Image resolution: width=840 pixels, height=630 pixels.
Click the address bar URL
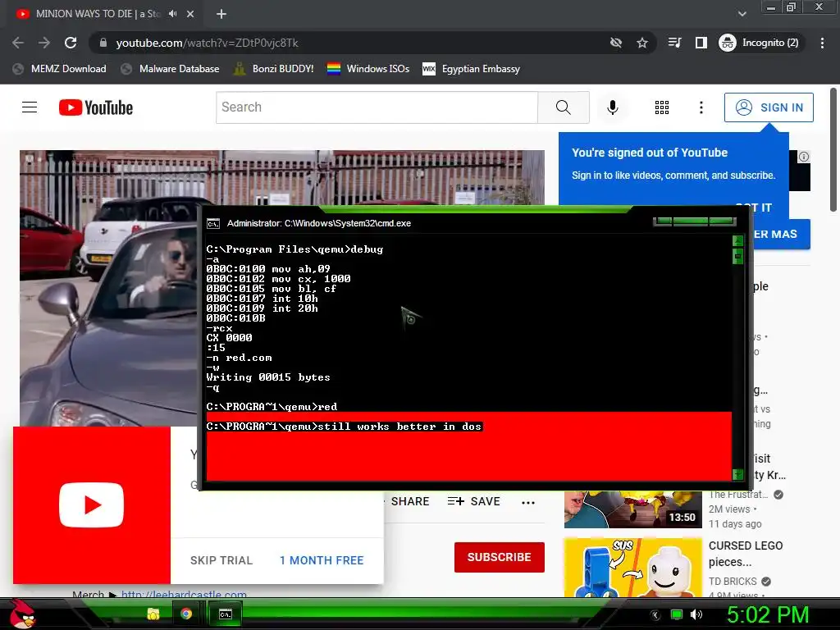coord(208,43)
